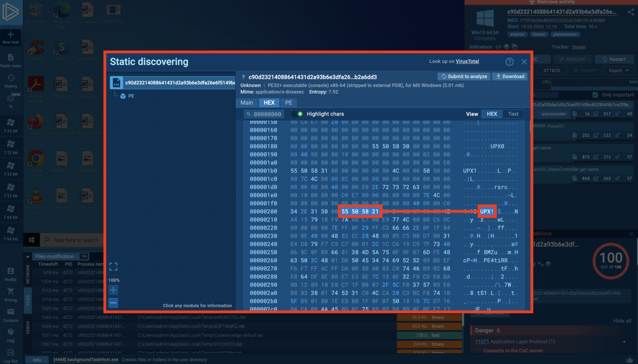This screenshot has width=638, height=364.
Task: Zoom out with the minus button
Action: [113, 303]
